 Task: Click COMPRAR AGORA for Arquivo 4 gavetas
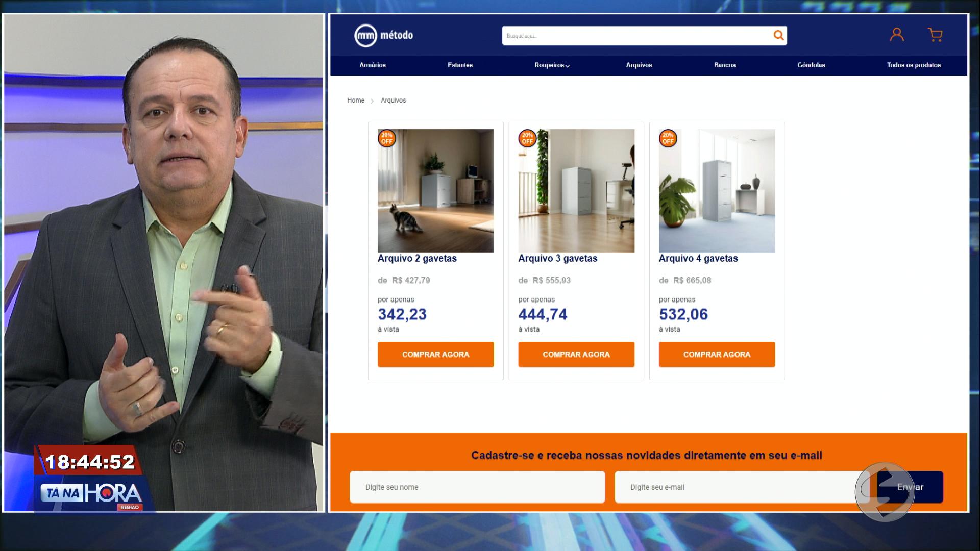tap(717, 354)
